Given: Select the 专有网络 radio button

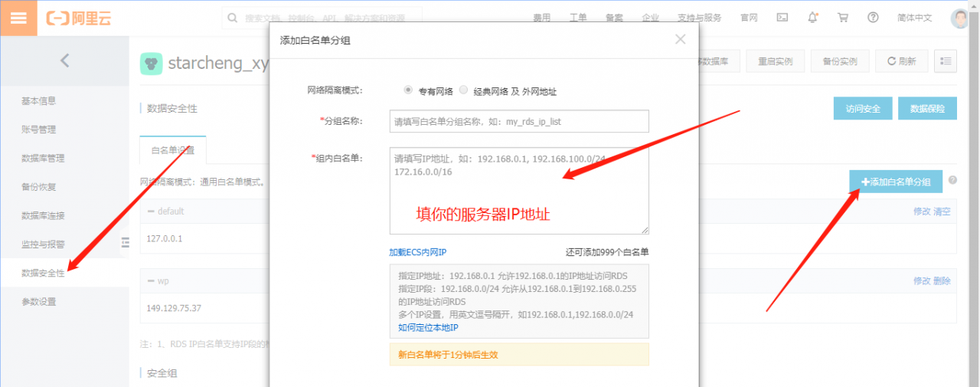Looking at the screenshot, I should [408, 90].
